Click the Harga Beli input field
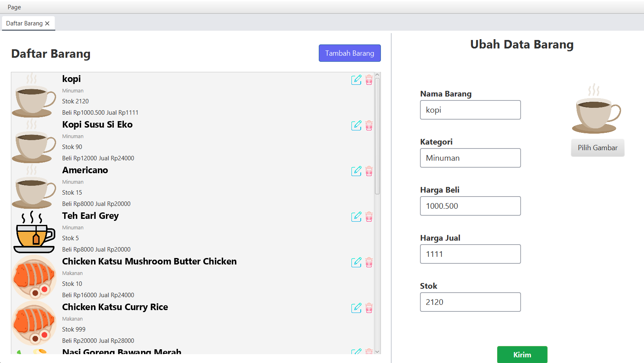The width and height of the screenshot is (644, 363). (470, 206)
